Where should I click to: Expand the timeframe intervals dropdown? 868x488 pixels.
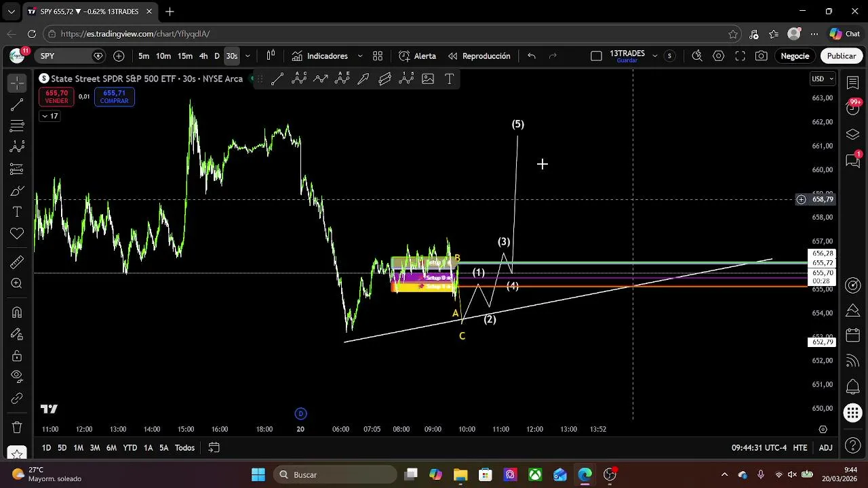248,56
